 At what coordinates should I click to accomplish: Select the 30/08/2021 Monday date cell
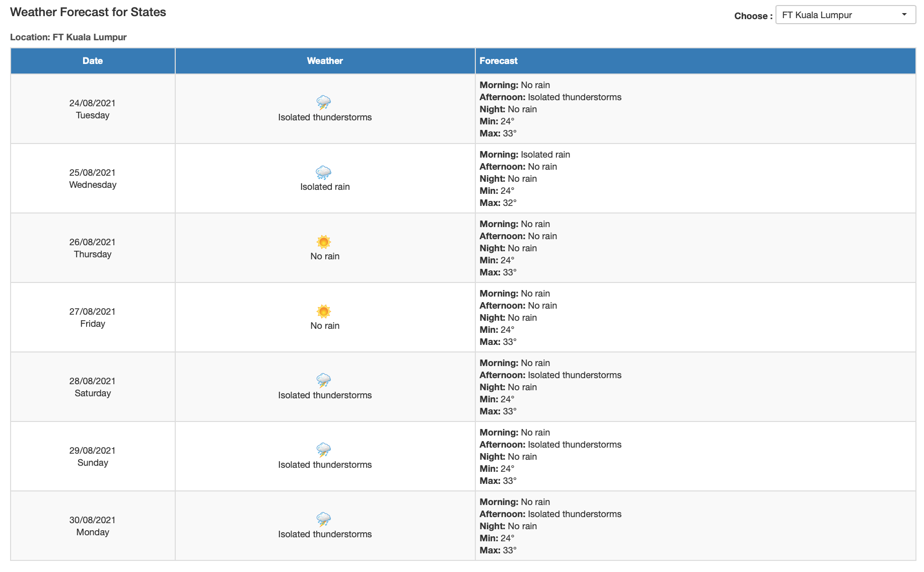pos(93,526)
